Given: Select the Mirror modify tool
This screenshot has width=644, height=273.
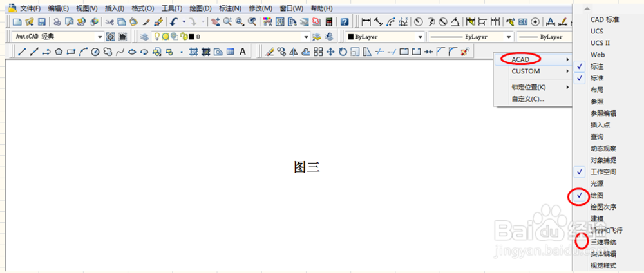Looking at the screenshot, I should 294,52.
